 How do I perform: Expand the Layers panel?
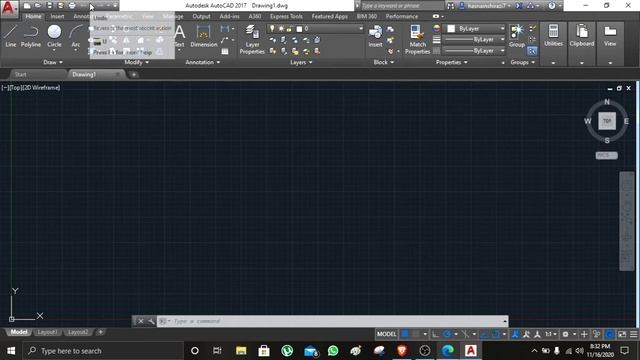[301, 62]
